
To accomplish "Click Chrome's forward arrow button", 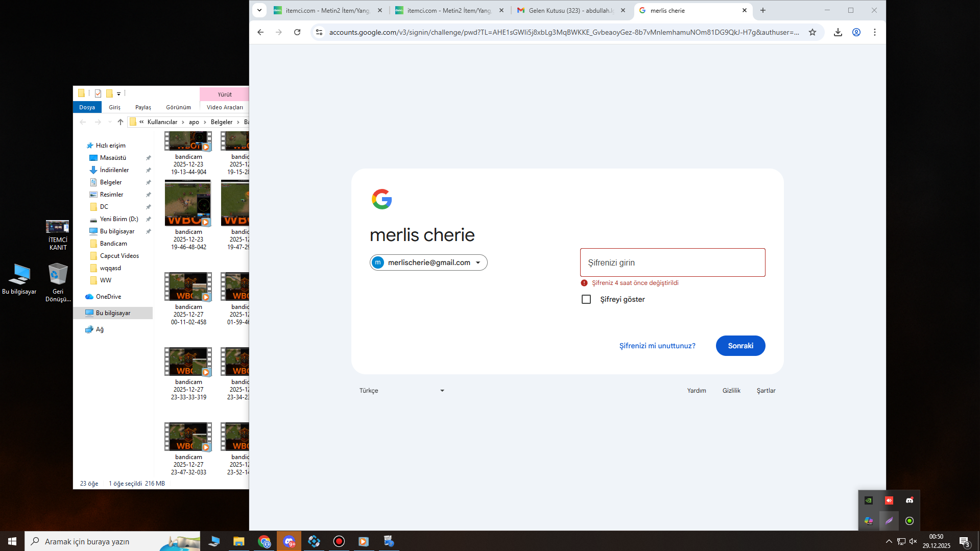I will pyautogui.click(x=279, y=32).
